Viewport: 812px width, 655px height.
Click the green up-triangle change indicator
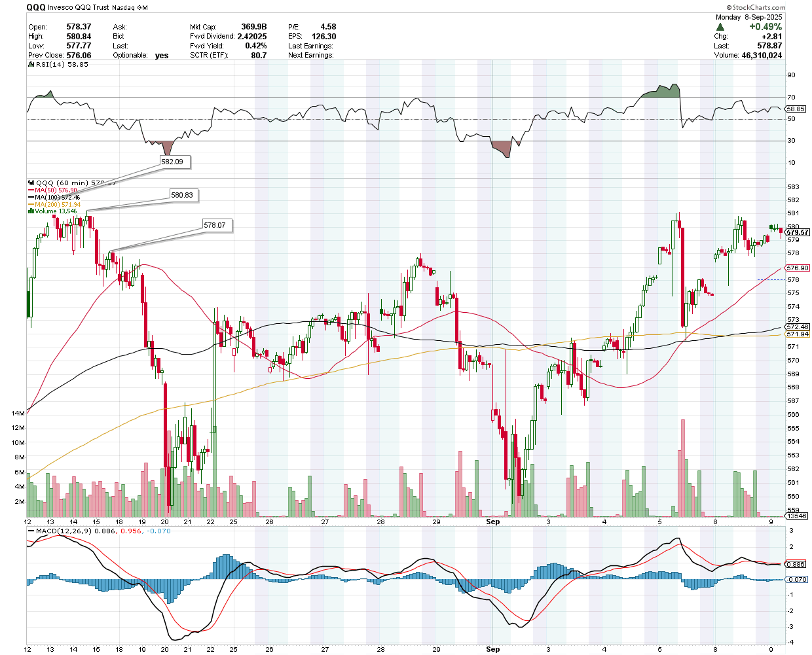click(x=720, y=27)
